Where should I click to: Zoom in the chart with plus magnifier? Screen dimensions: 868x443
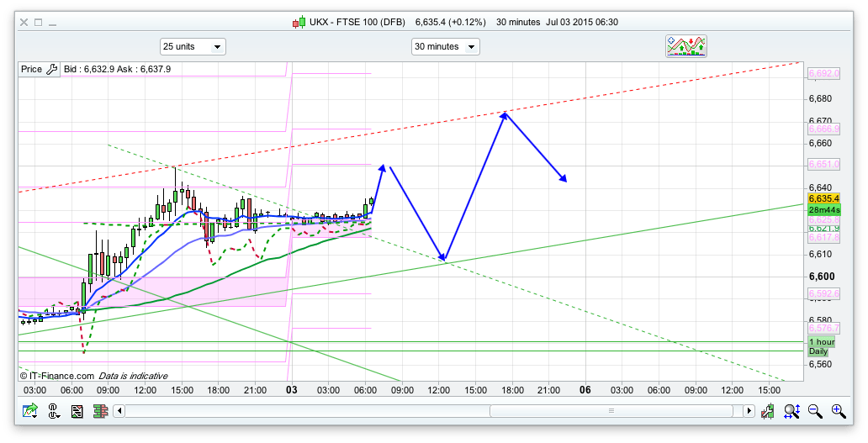tap(839, 411)
